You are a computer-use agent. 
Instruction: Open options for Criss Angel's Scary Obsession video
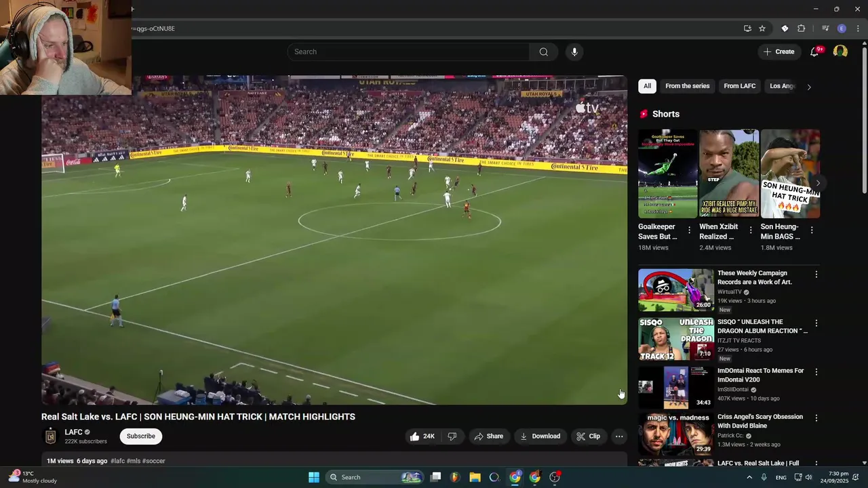816,418
